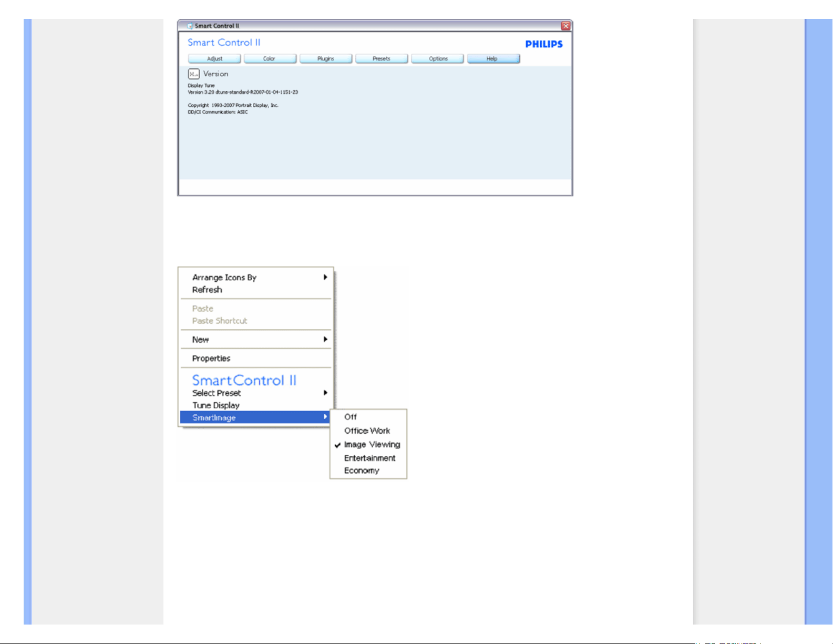This screenshot has height=644, width=833.
Task: Close the Smart Control II window
Action: pyautogui.click(x=565, y=26)
